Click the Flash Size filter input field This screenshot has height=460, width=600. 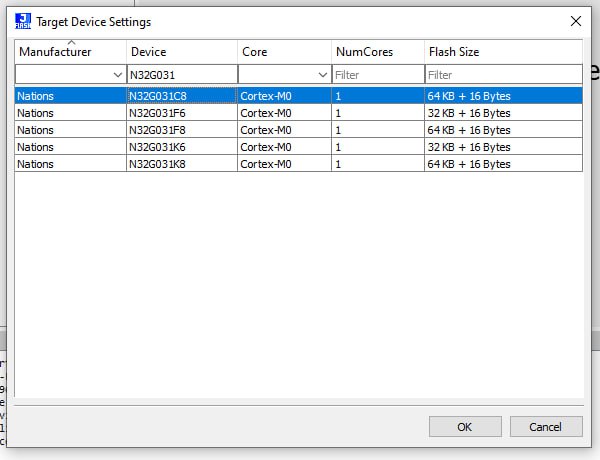coord(502,75)
